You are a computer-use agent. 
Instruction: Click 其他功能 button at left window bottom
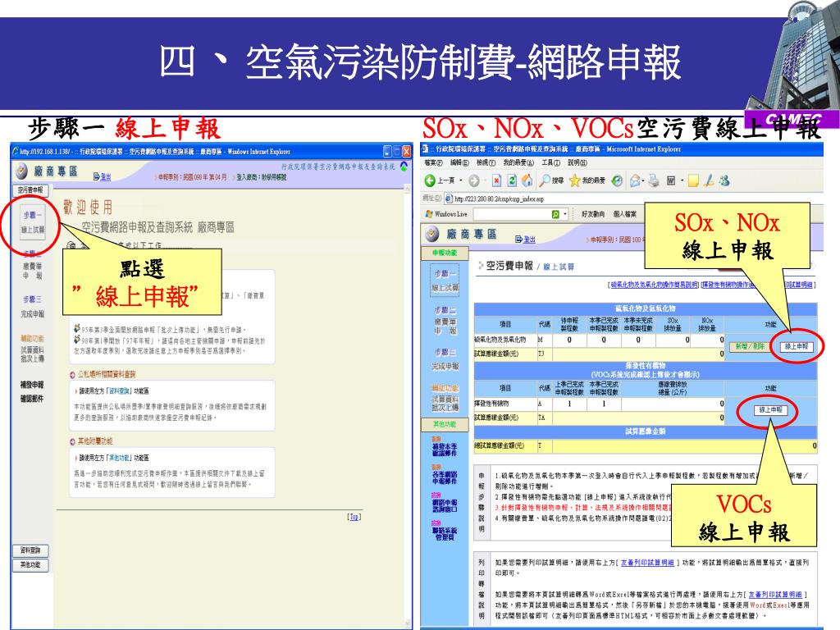(x=30, y=564)
